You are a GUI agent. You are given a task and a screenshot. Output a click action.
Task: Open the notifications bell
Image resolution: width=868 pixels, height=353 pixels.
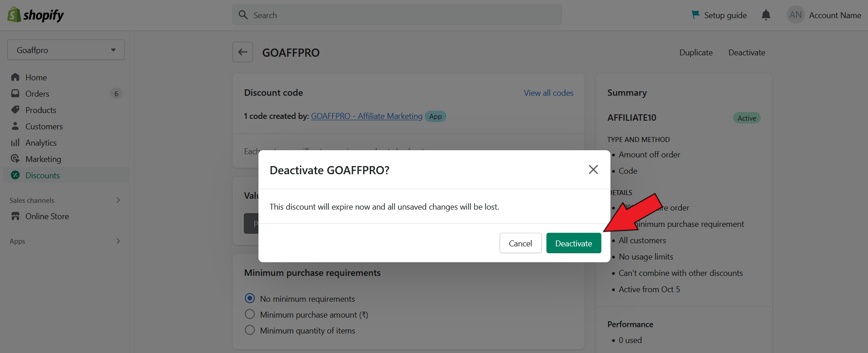click(766, 15)
